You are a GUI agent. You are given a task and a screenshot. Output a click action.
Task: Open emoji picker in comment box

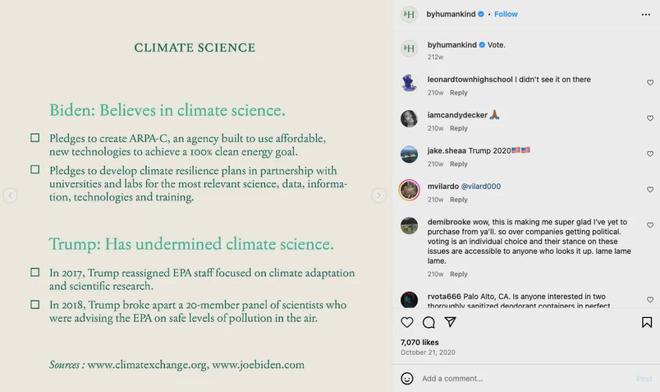407,379
